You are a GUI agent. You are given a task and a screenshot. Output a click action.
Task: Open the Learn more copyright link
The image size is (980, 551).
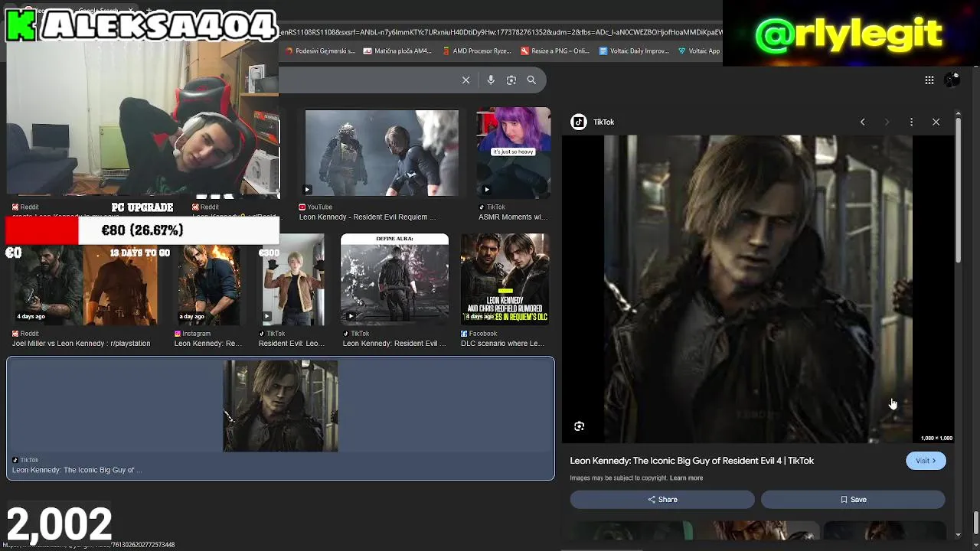point(686,478)
